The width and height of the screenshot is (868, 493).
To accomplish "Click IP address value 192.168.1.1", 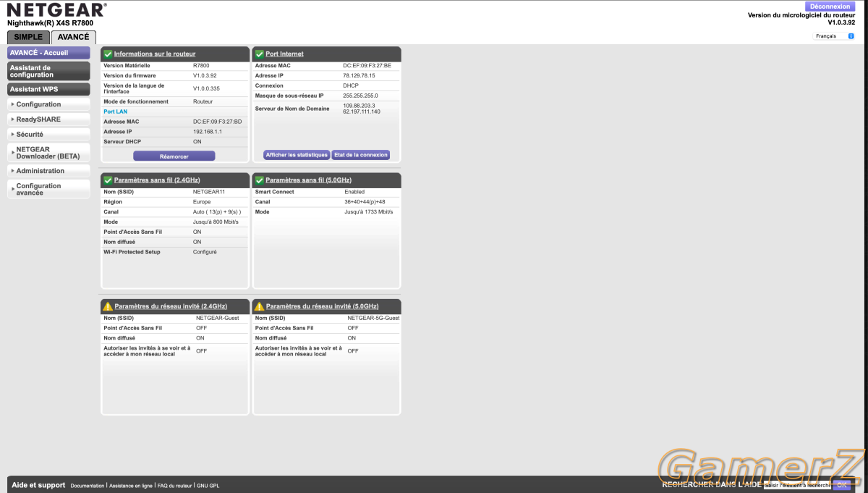I will 208,132.
